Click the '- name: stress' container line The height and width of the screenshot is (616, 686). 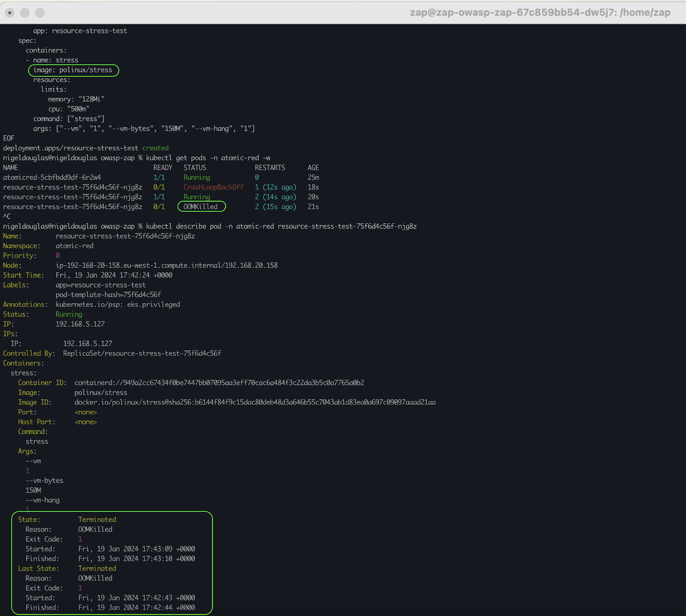tap(52, 60)
